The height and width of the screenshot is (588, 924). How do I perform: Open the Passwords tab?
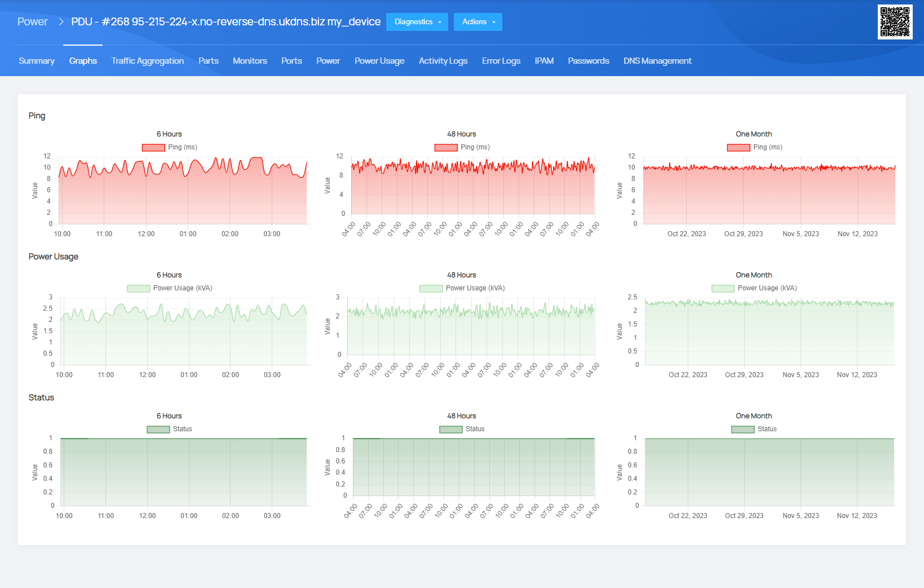click(x=589, y=61)
